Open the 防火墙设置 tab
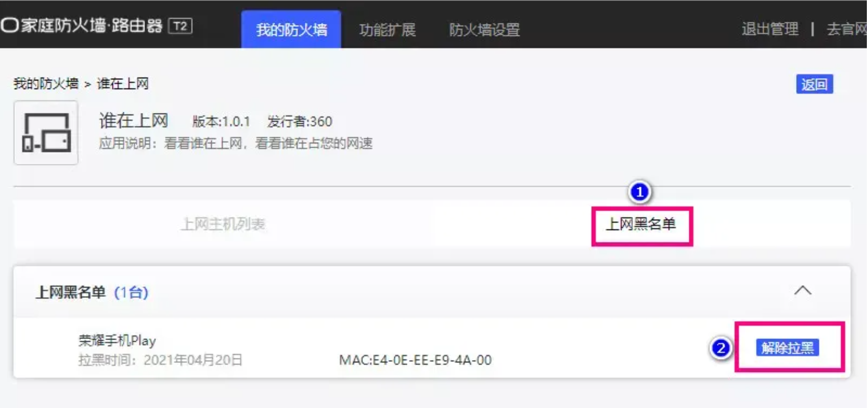Viewport: 868px width, 408px height. click(x=485, y=29)
